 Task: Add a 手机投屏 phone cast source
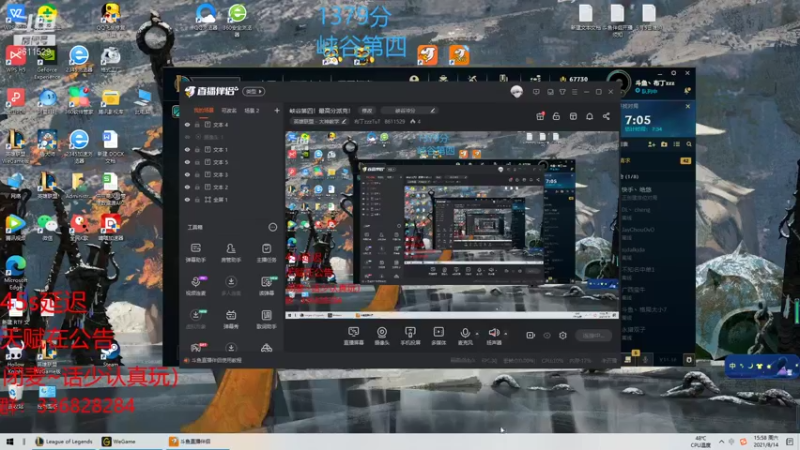point(410,336)
